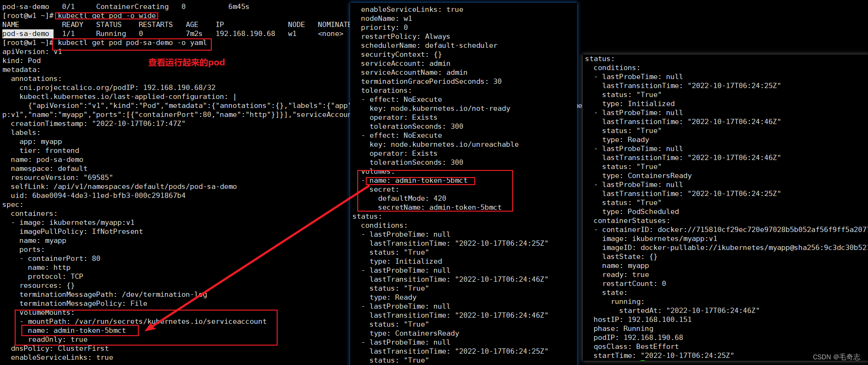Click the metadata line 'name: pod-sa-demo'
The height and width of the screenshot is (365, 868).
(47, 160)
